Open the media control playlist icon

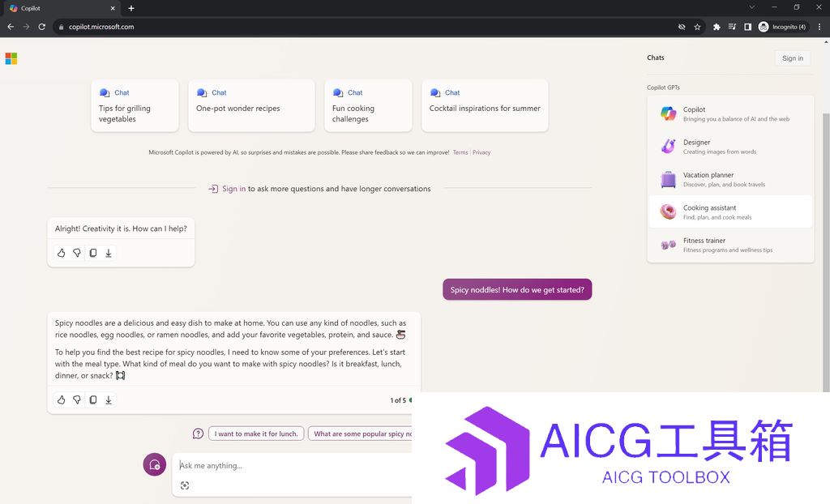(x=732, y=27)
